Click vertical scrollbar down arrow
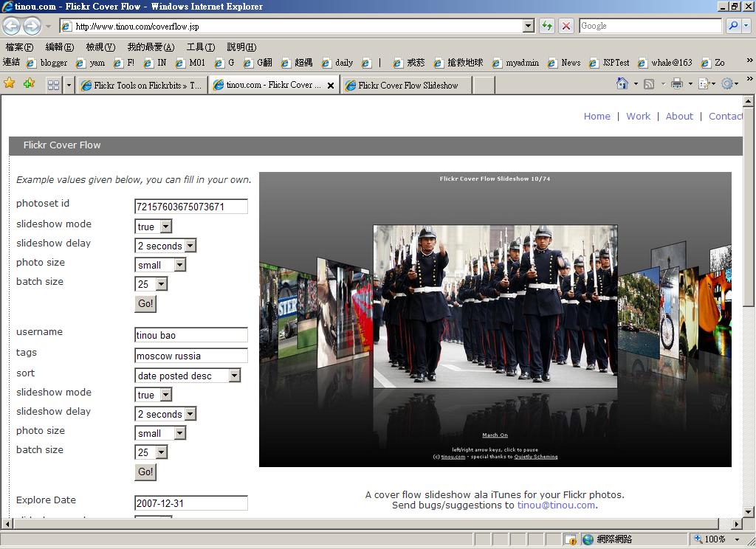The height and width of the screenshot is (549, 756). coord(748,512)
